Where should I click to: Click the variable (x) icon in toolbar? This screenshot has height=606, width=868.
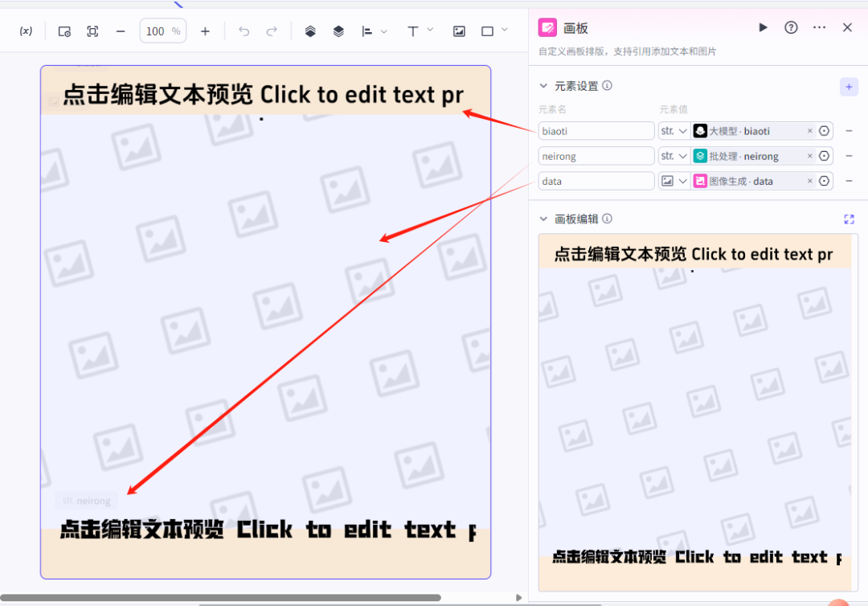coord(26,31)
